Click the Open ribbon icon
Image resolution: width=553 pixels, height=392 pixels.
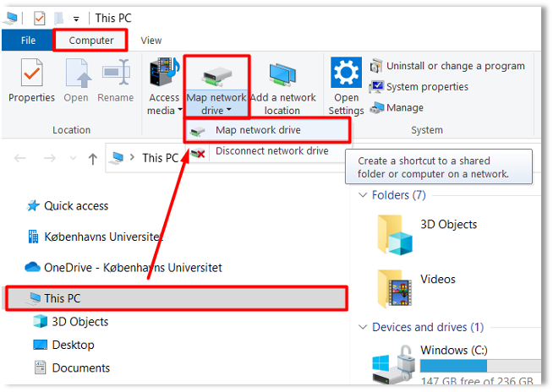77,73
